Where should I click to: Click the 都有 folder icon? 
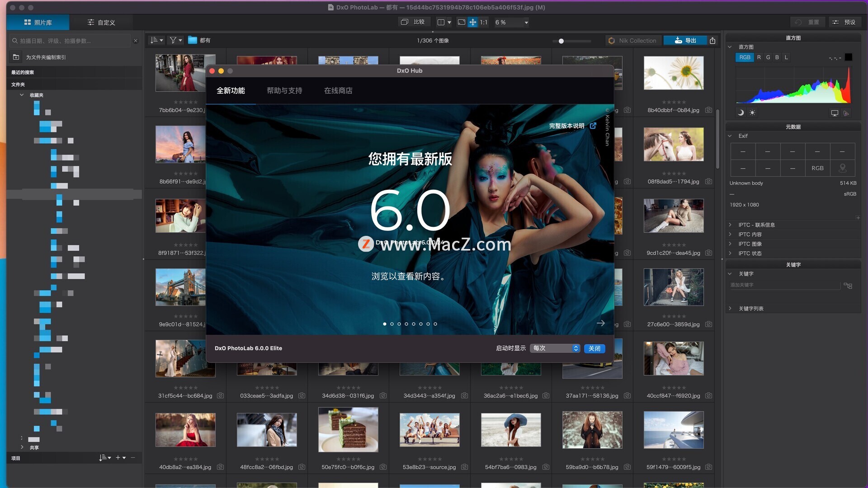pos(193,40)
